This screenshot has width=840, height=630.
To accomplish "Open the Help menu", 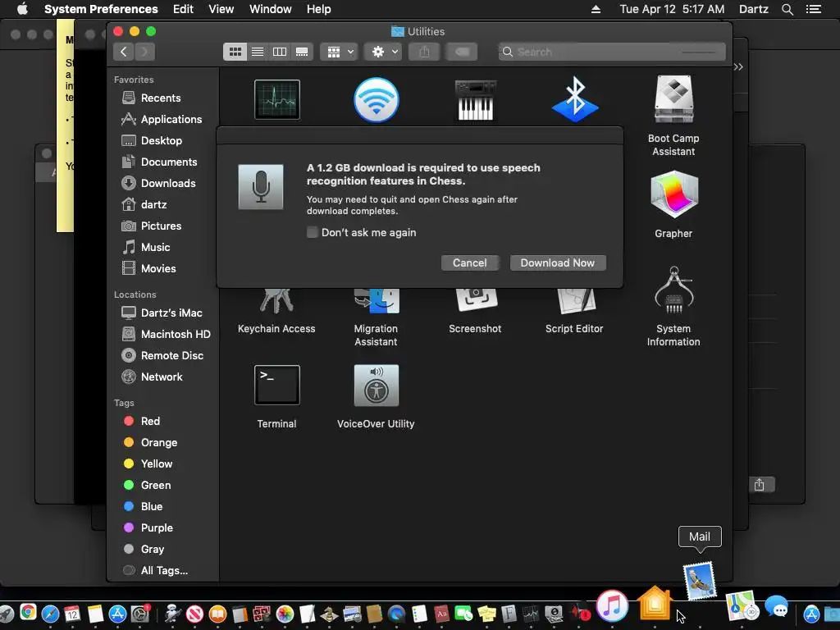I will (x=319, y=9).
